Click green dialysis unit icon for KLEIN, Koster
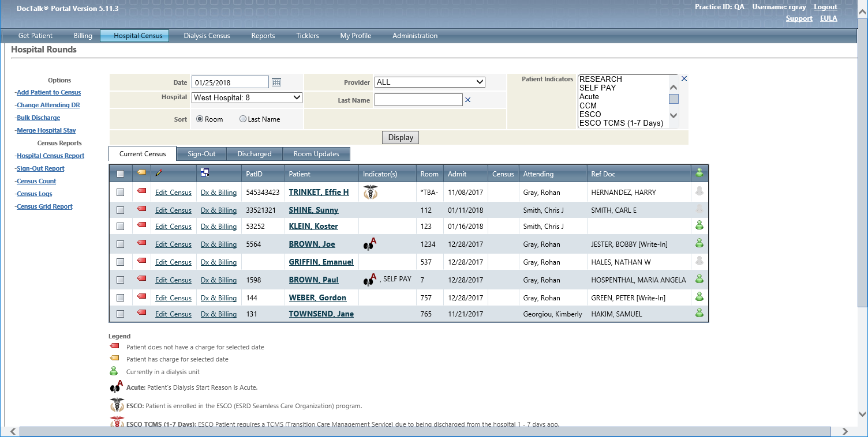This screenshot has width=868, height=437. (x=699, y=225)
